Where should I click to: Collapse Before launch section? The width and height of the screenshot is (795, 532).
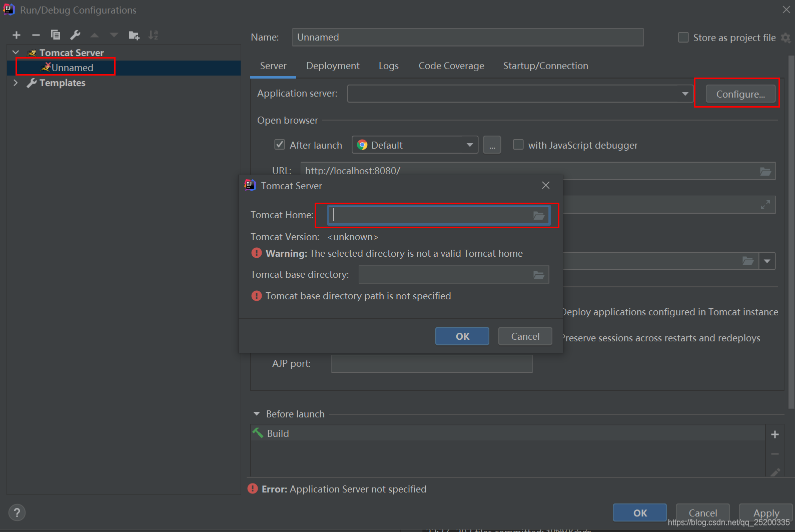tap(257, 414)
